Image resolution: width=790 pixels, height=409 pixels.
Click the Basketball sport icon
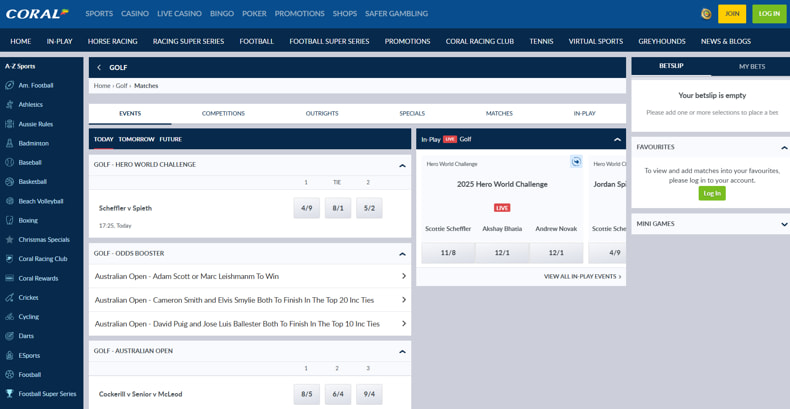tap(9, 182)
